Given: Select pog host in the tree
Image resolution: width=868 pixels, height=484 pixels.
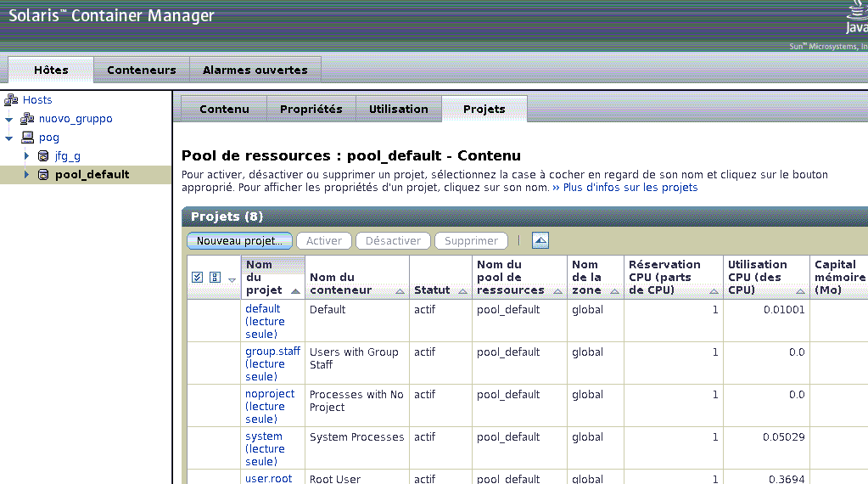Looking at the screenshot, I should click(48, 138).
